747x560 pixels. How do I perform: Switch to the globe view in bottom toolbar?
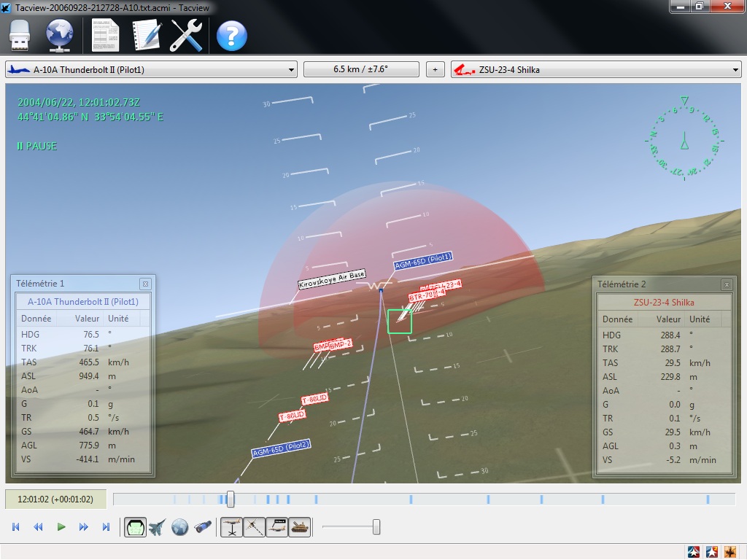pyautogui.click(x=180, y=527)
